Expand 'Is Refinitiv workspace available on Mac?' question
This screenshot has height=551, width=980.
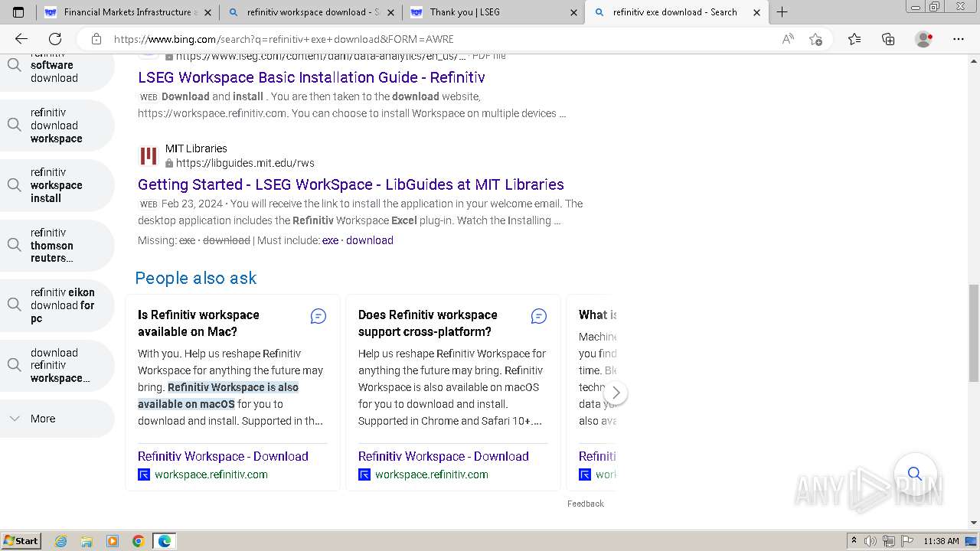click(198, 323)
